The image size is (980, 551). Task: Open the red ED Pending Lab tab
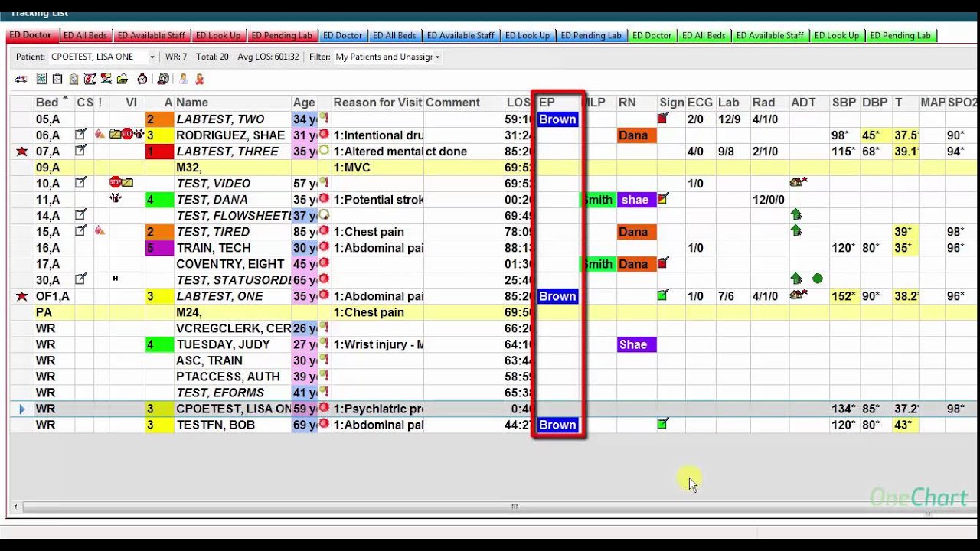click(282, 35)
